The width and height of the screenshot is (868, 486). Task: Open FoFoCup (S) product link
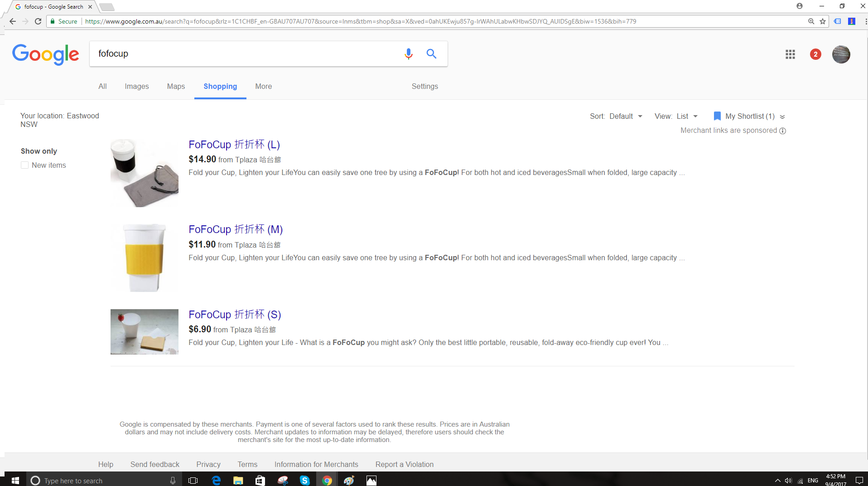tap(235, 315)
